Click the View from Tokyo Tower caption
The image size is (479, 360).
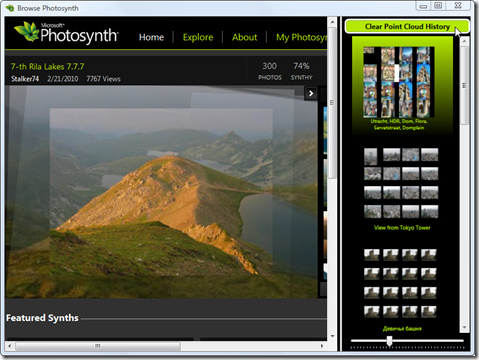[x=402, y=228]
